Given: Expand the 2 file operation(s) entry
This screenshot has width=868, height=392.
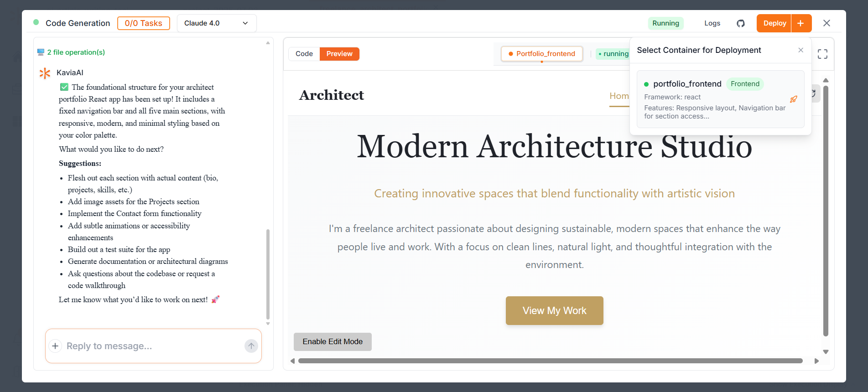Looking at the screenshot, I should [76, 52].
